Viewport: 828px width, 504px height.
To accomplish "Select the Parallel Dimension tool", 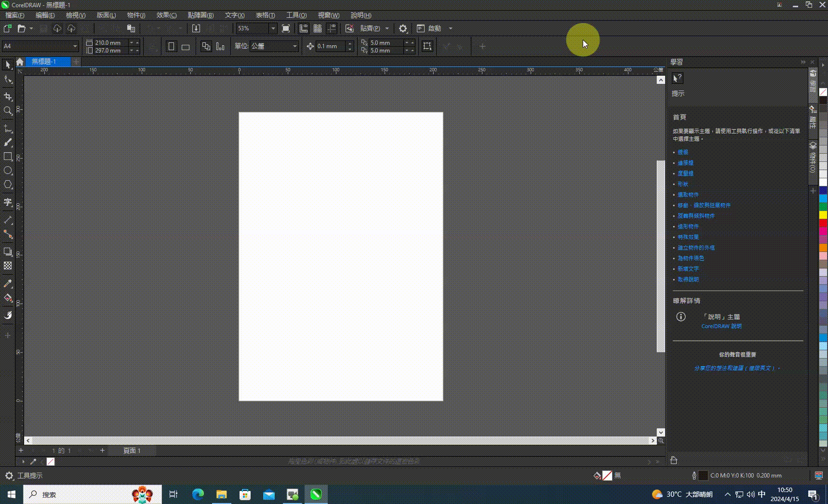I will (x=8, y=220).
